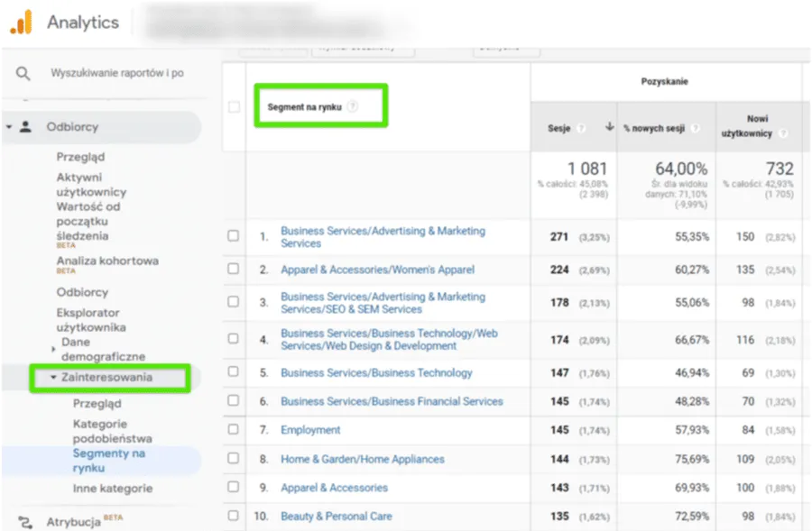
Task: Open the Beauty & Personal Care segment link
Action: click(336, 516)
